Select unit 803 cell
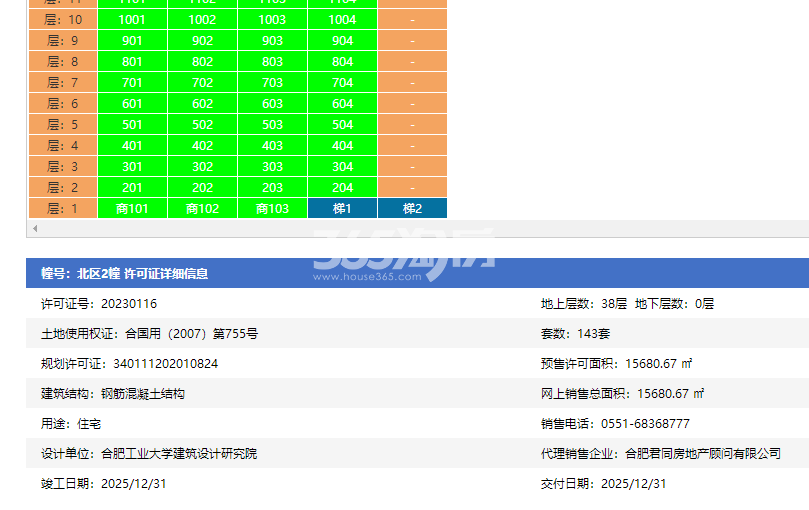 click(x=272, y=61)
